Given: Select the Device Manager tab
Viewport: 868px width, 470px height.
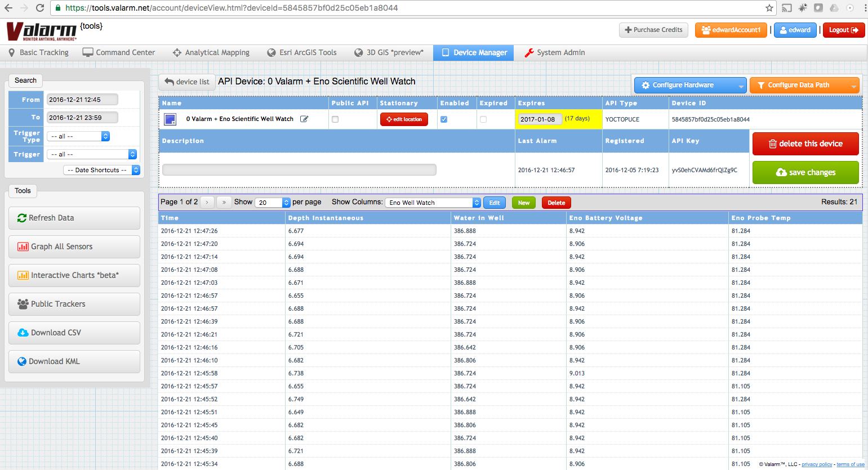Looking at the screenshot, I should [474, 52].
